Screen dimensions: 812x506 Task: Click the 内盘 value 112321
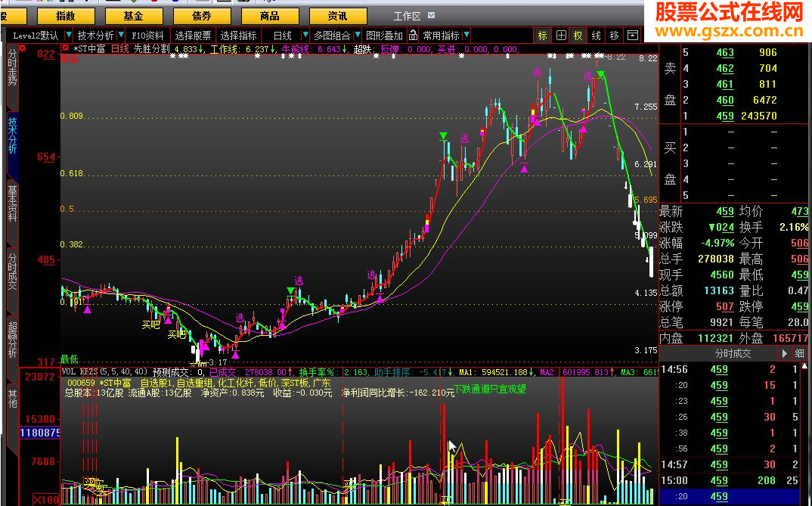click(x=715, y=338)
